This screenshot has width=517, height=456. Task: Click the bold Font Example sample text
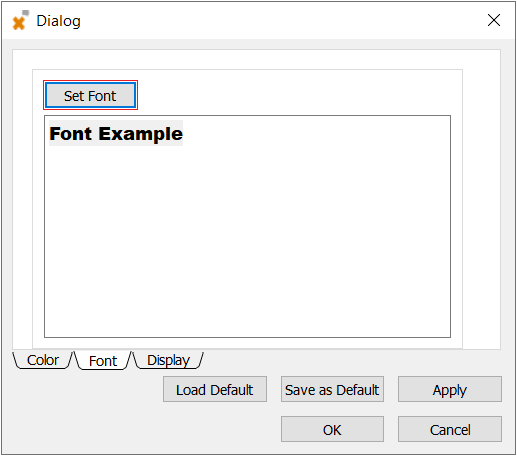pyautogui.click(x=116, y=134)
